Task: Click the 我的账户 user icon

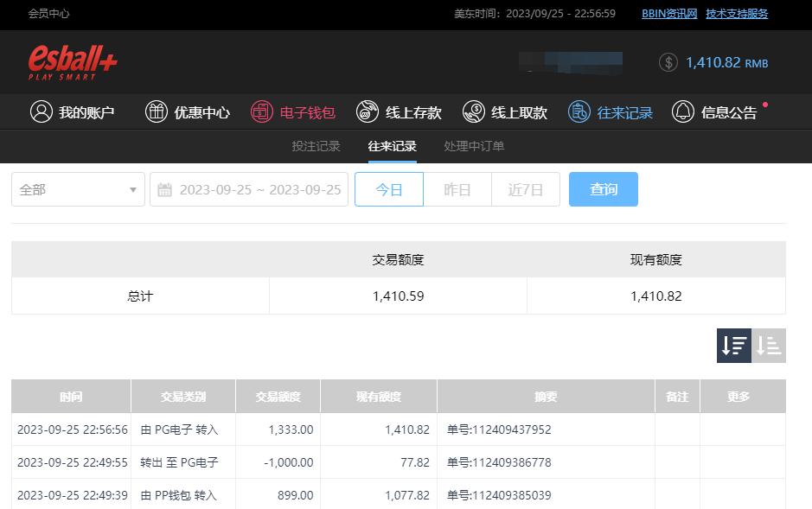Action: tap(41, 112)
